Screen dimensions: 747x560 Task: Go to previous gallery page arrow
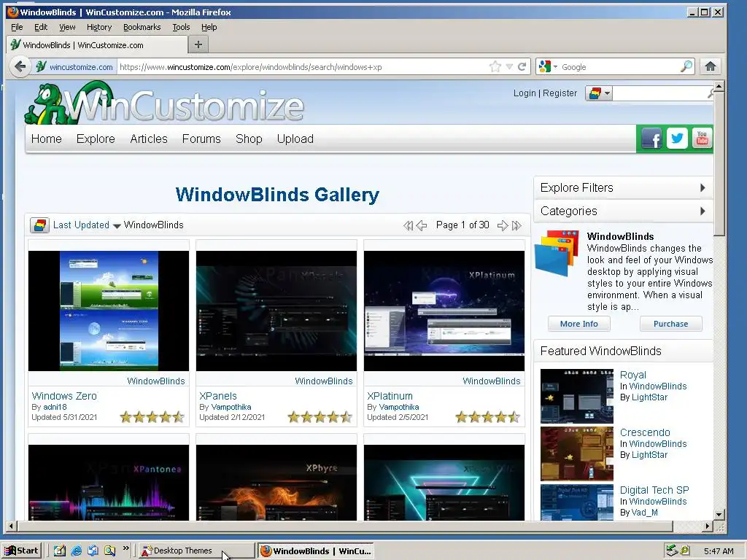421,225
